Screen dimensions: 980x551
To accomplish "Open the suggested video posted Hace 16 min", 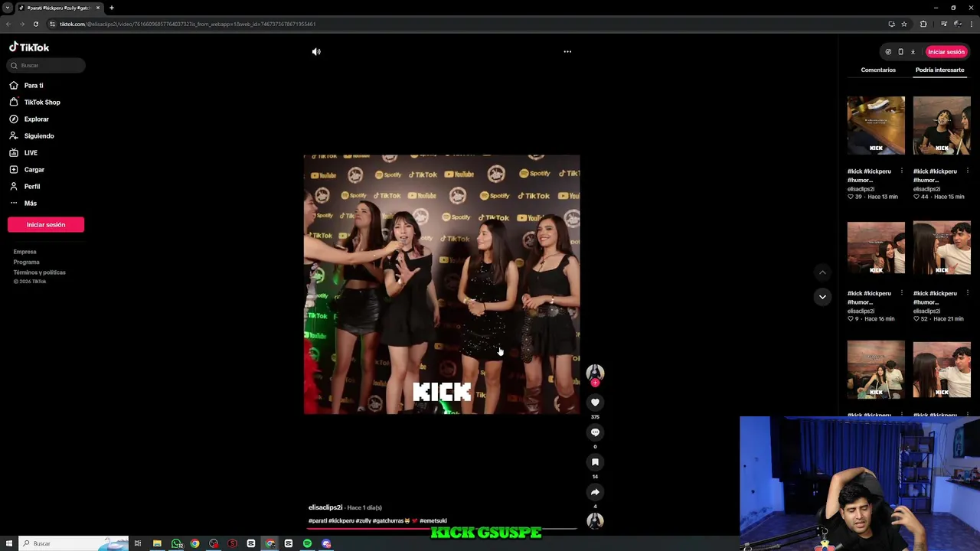I will point(876,247).
